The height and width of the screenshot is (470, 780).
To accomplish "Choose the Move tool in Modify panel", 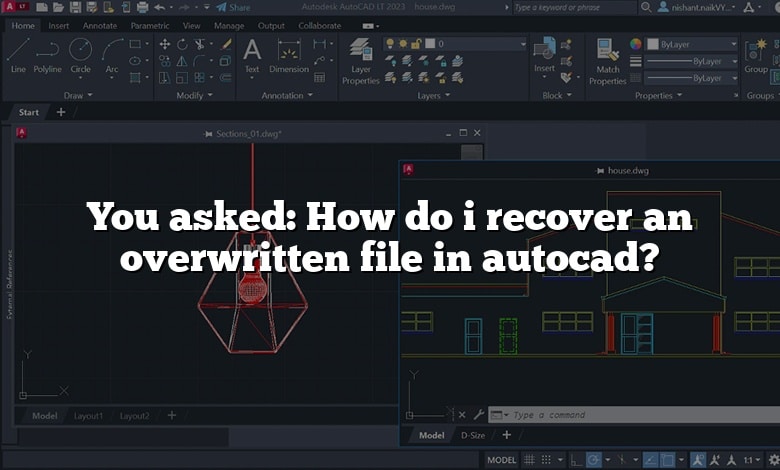I will pos(165,44).
